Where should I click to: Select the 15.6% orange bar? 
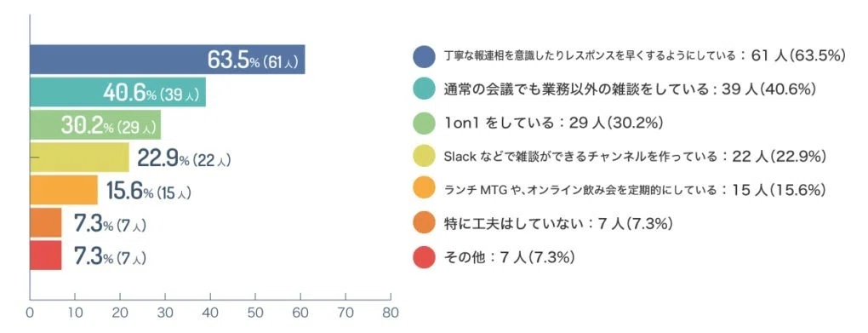64,190
